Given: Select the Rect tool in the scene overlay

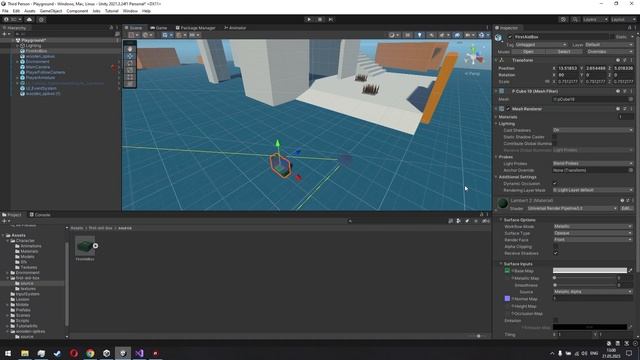Looking at the screenshot, I should click(130, 77).
